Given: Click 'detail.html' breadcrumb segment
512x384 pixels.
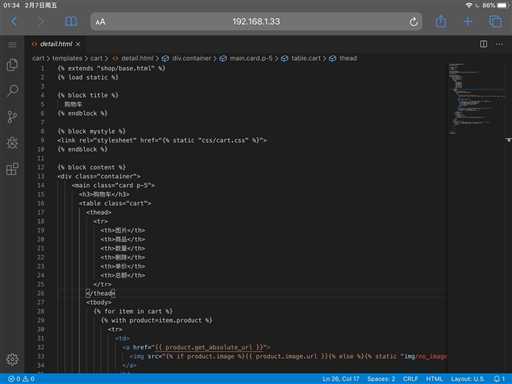Looking at the screenshot, I should 137,58.
